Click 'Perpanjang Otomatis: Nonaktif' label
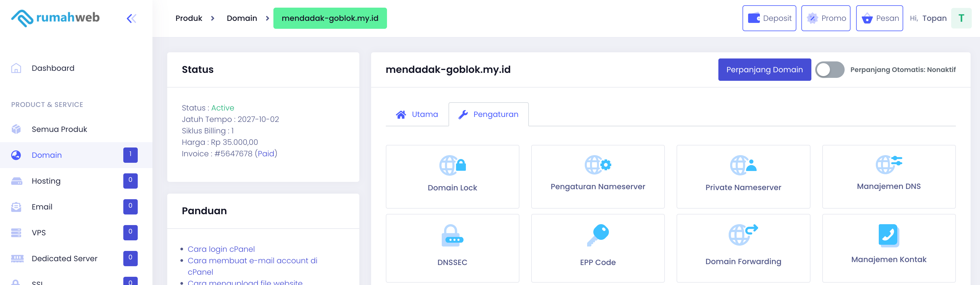This screenshot has width=980, height=285. (903, 70)
